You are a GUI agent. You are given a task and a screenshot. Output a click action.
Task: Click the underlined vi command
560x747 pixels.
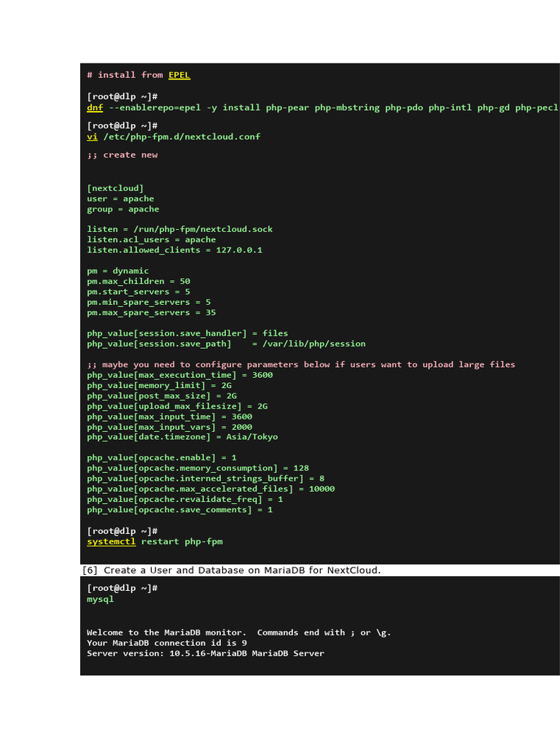click(92, 136)
